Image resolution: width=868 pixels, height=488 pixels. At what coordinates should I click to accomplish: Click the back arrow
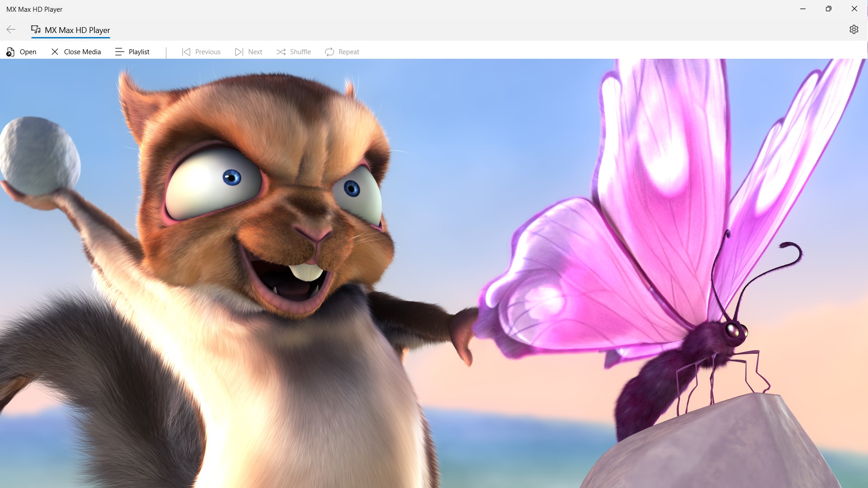pos(11,29)
